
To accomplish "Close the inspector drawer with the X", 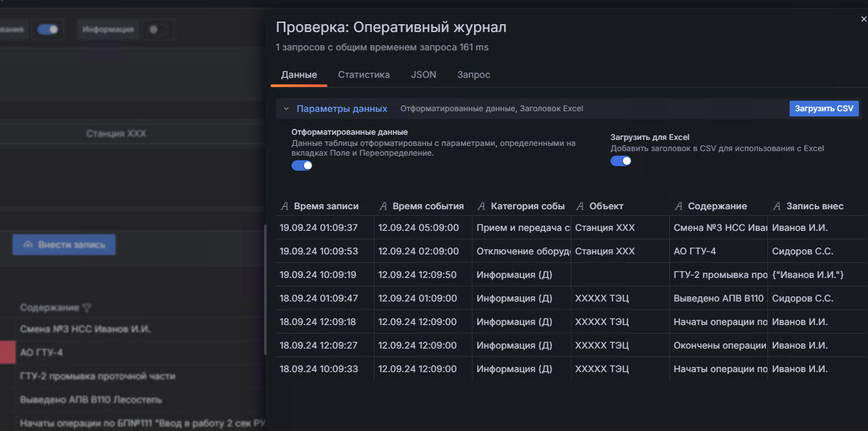I will (863, 20).
